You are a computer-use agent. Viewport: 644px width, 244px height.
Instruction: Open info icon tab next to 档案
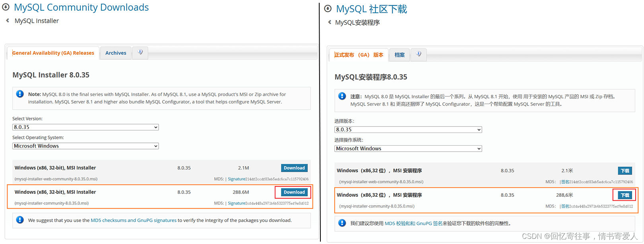(x=419, y=54)
